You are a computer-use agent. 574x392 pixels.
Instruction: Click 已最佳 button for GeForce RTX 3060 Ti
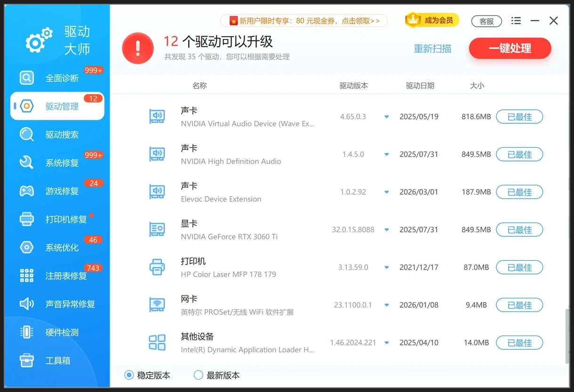519,230
